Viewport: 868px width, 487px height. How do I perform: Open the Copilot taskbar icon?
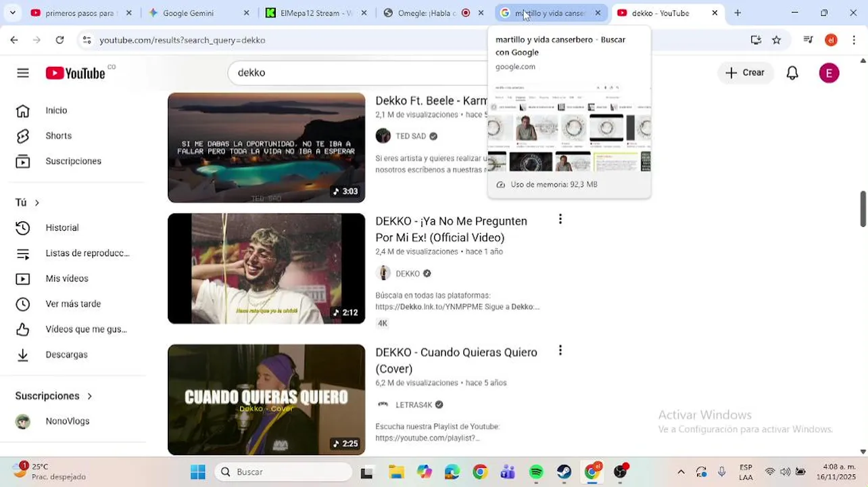[x=425, y=472]
